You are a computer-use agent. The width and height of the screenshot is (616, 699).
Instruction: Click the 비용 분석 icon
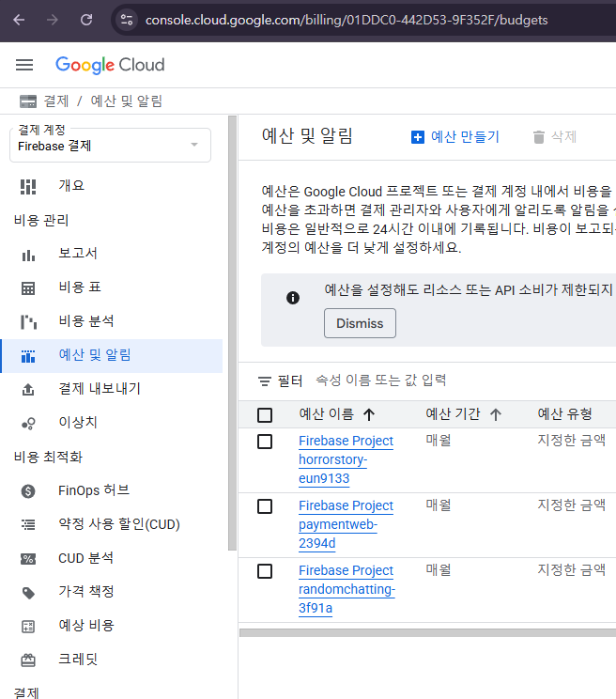pos(28,322)
